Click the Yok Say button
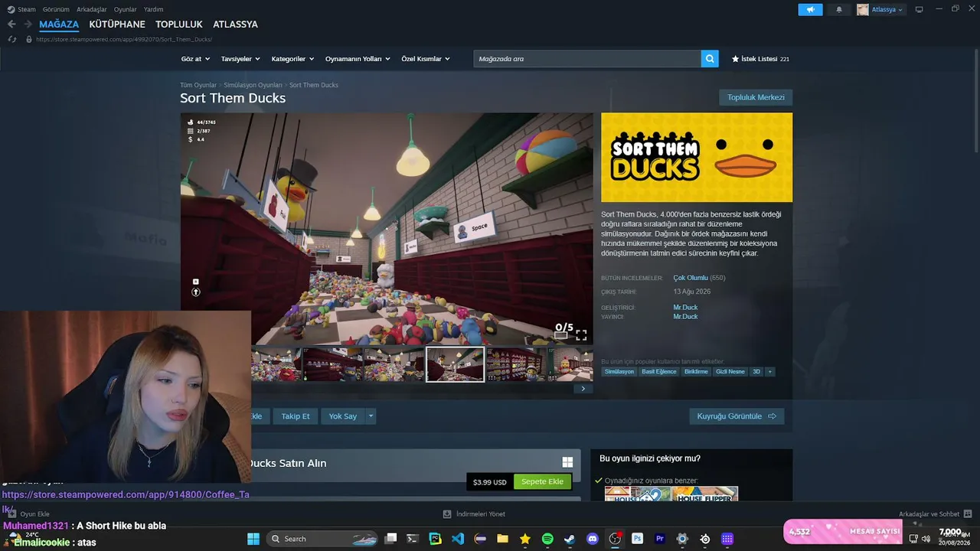980x551 pixels. (343, 416)
